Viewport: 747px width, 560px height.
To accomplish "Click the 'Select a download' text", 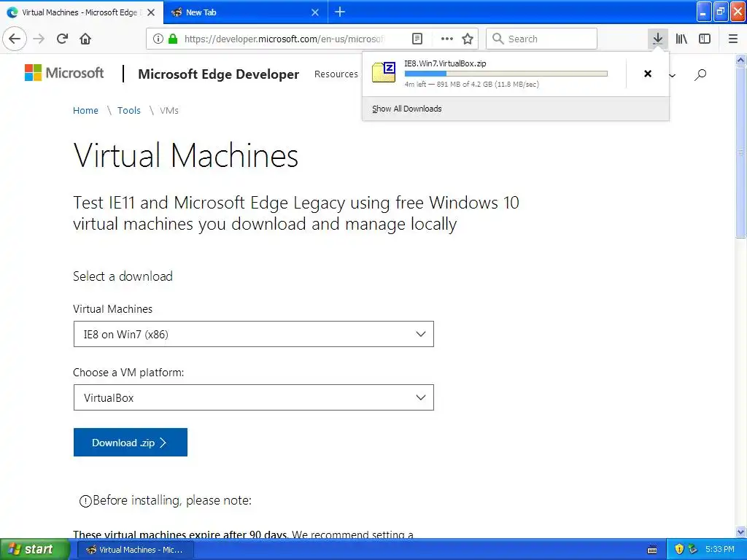I will tap(123, 276).
